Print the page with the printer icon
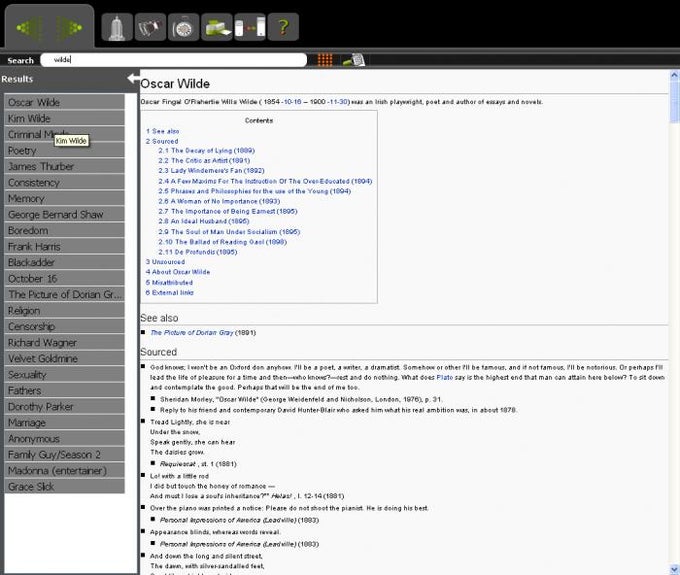This screenshot has width=680, height=575. pos(217,27)
